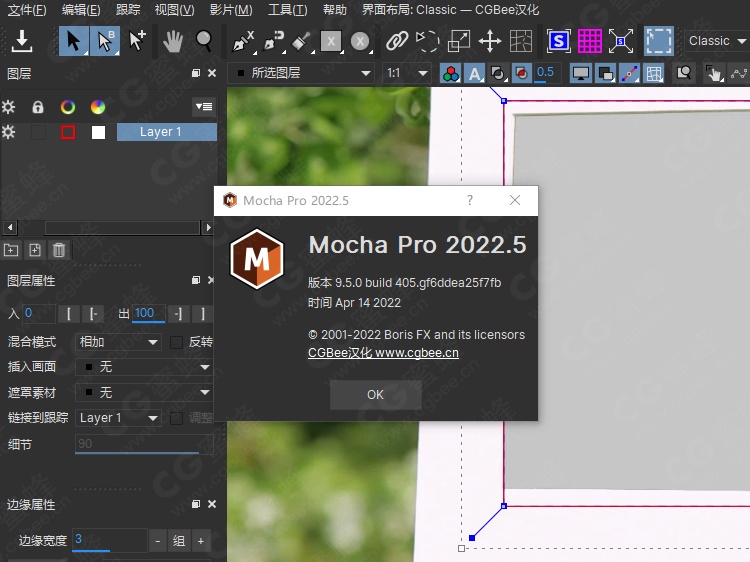Open the Classic layout dropdown

(717, 41)
